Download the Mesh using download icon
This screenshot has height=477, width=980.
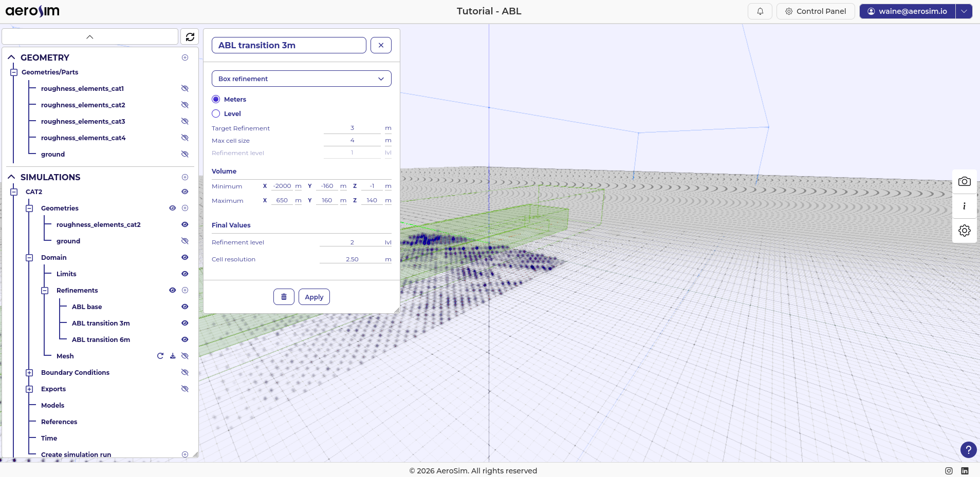173,356
